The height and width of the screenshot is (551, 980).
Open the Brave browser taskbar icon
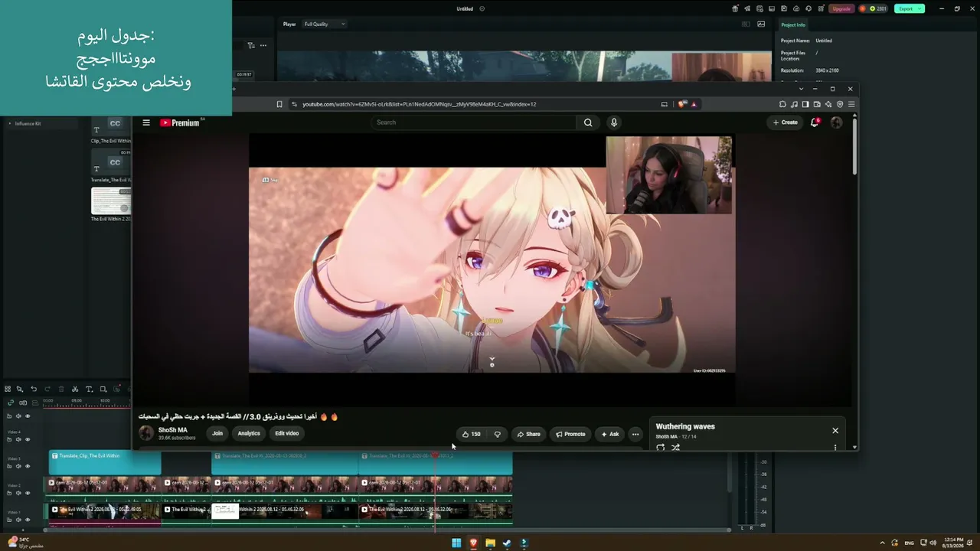point(473,543)
